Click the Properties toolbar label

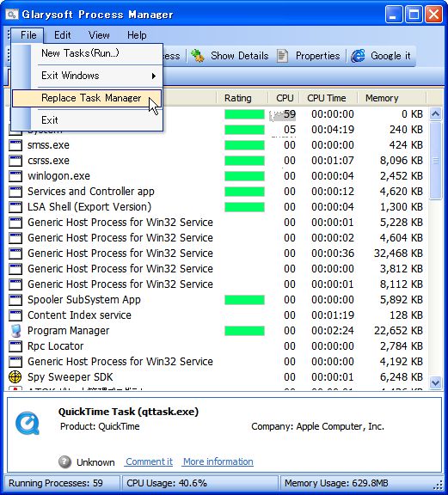pos(317,56)
